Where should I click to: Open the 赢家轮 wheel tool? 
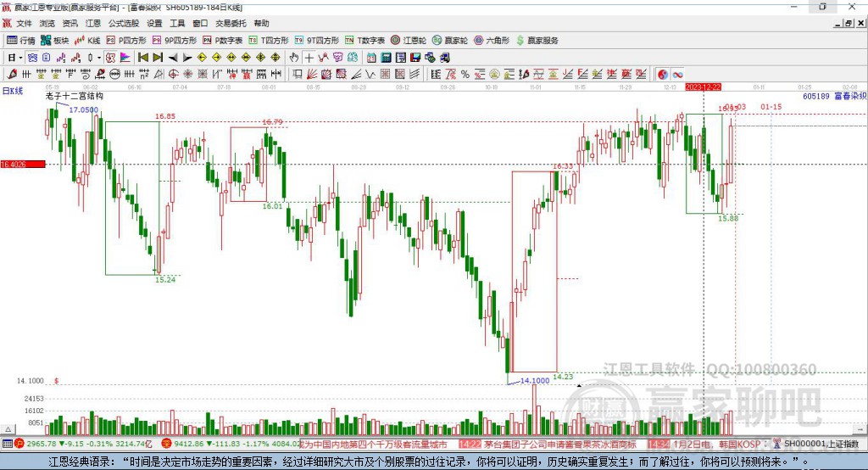tap(450, 41)
